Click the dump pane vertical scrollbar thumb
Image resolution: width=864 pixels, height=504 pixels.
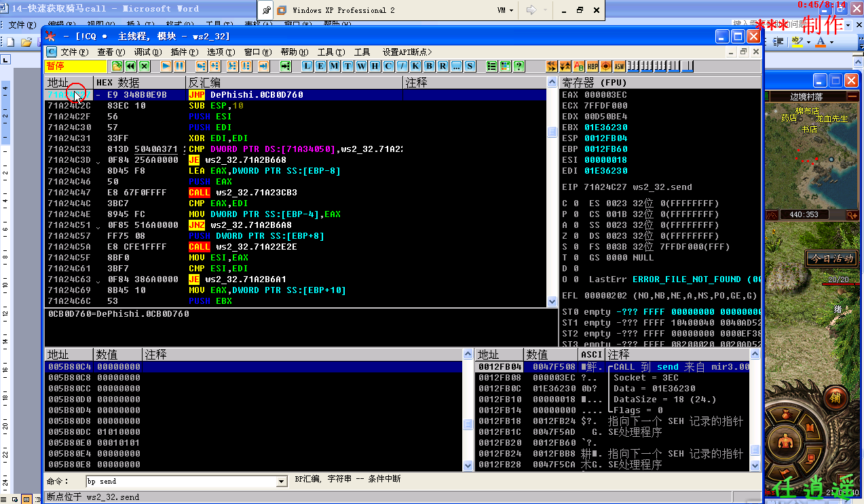[x=468, y=424]
